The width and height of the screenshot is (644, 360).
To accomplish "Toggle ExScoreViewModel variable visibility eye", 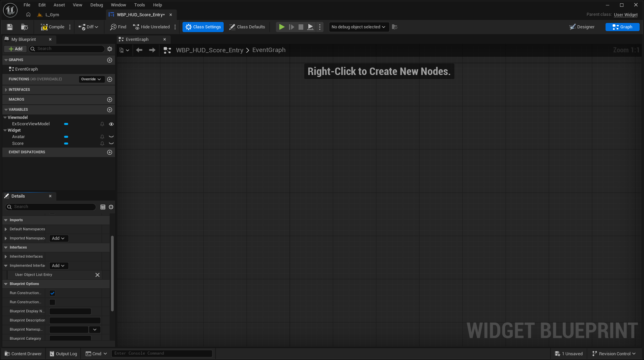I will point(111,124).
